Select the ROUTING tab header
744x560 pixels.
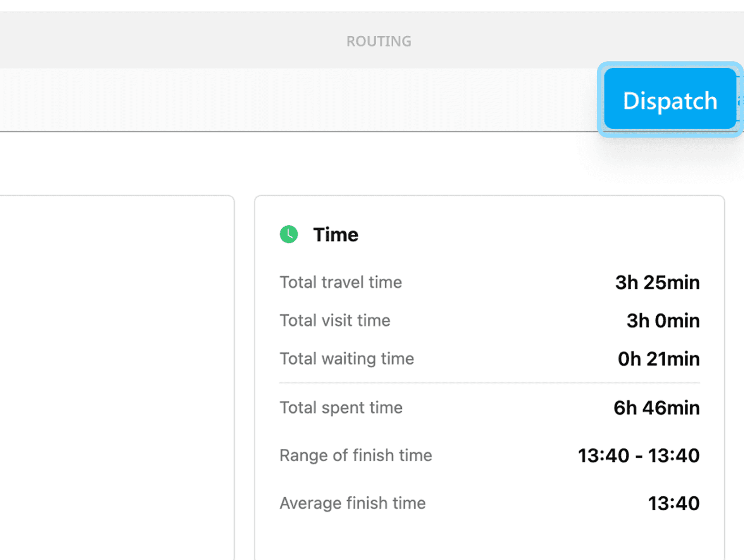(379, 41)
